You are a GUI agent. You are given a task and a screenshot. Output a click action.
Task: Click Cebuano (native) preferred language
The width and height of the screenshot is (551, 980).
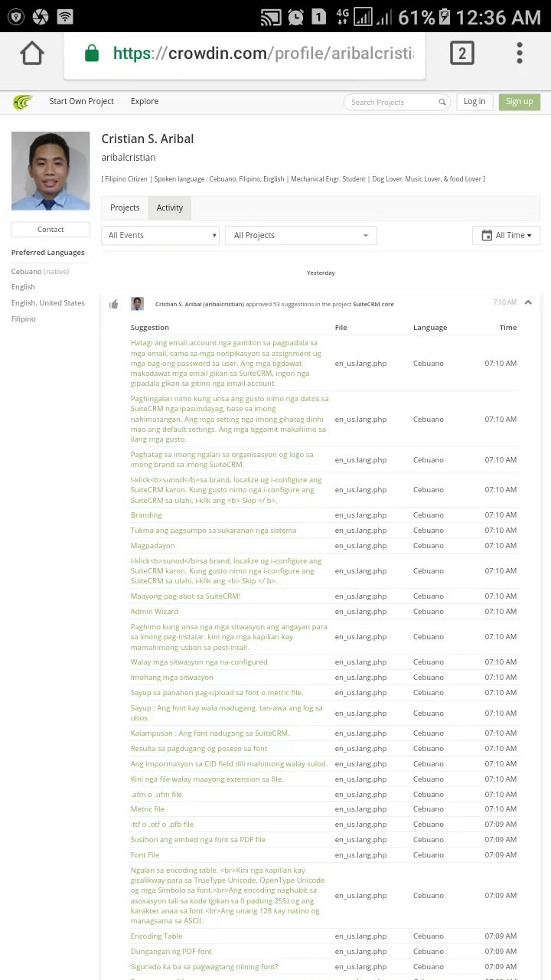(40, 271)
